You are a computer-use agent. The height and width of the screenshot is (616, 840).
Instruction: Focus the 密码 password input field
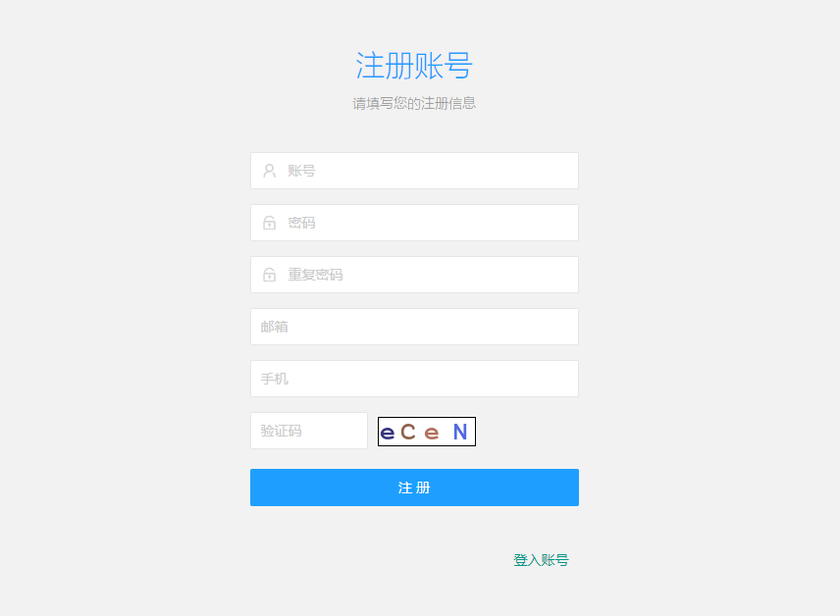pos(415,223)
